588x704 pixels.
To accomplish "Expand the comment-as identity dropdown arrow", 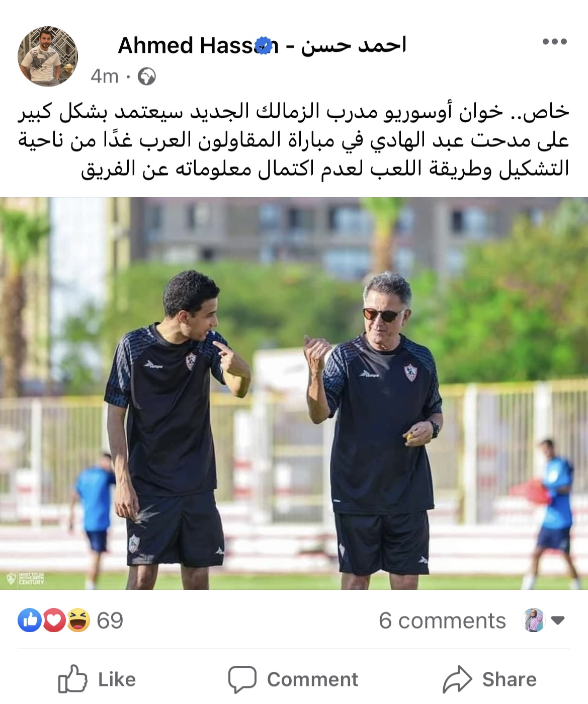I will pyautogui.click(x=558, y=620).
